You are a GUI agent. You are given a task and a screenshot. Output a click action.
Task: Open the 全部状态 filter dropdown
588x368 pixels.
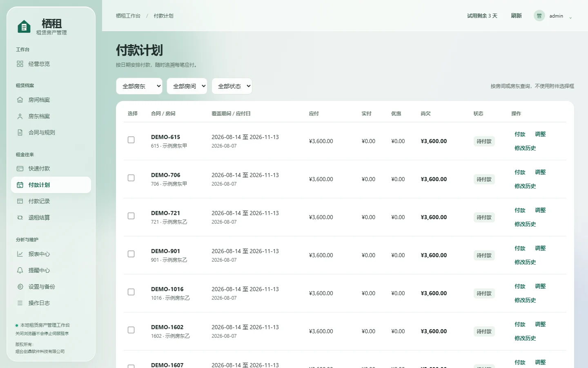click(x=232, y=86)
